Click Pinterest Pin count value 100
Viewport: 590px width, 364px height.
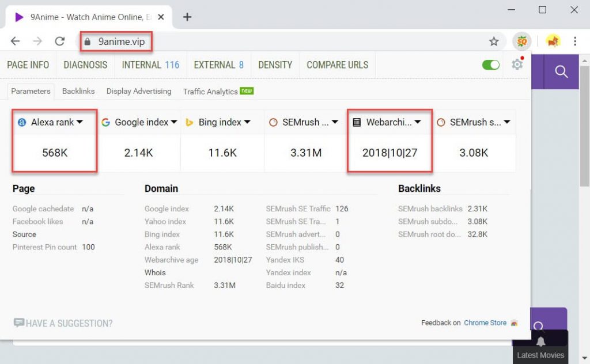[x=88, y=247]
